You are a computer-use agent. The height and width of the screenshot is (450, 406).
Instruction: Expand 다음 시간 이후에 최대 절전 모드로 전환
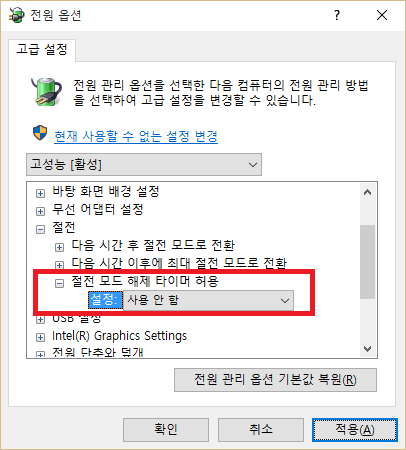coord(59,265)
